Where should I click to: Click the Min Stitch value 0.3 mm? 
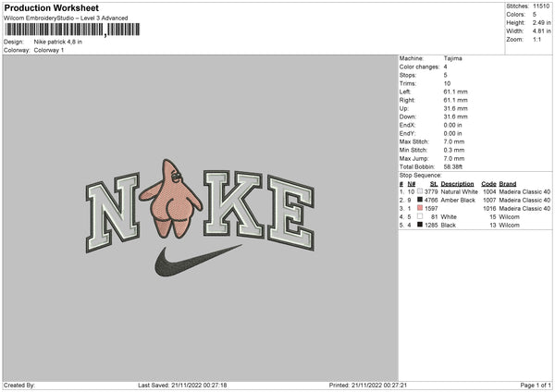point(454,150)
